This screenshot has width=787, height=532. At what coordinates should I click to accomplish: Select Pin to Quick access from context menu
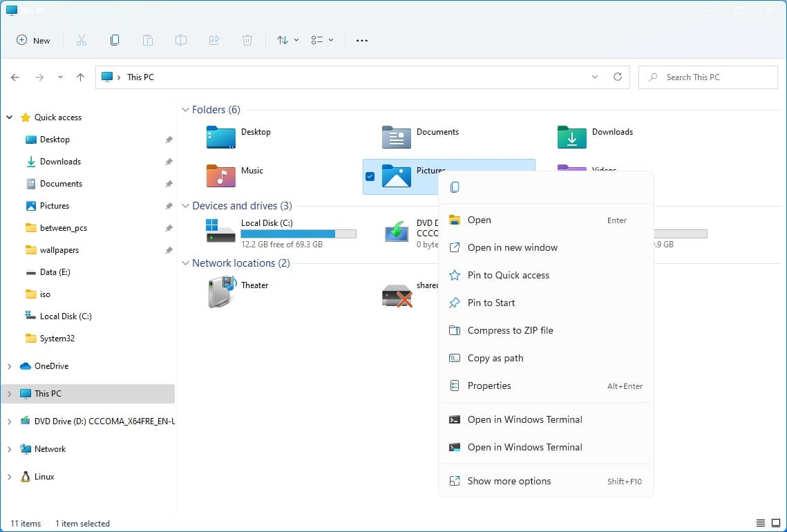pyautogui.click(x=507, y=275)
